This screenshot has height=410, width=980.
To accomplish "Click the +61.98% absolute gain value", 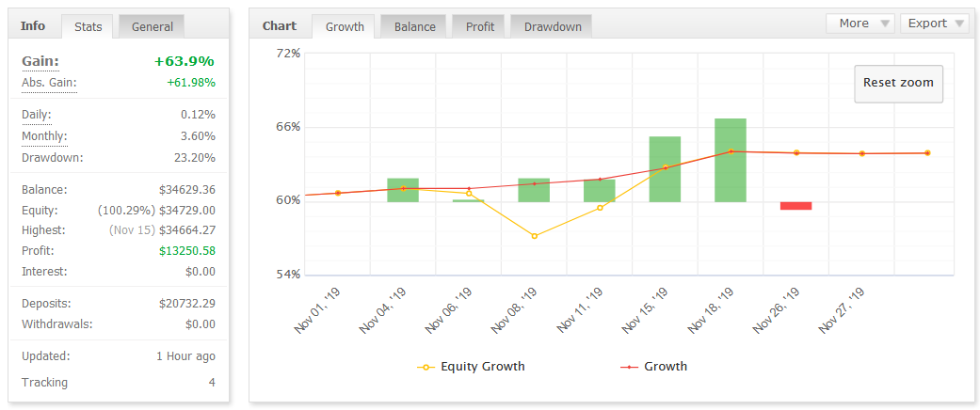I will (x=190, y=83).
